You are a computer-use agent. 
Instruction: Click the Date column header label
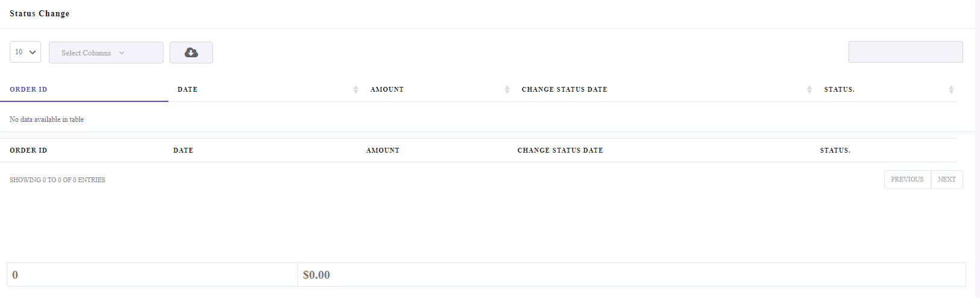tap(187, 89)
